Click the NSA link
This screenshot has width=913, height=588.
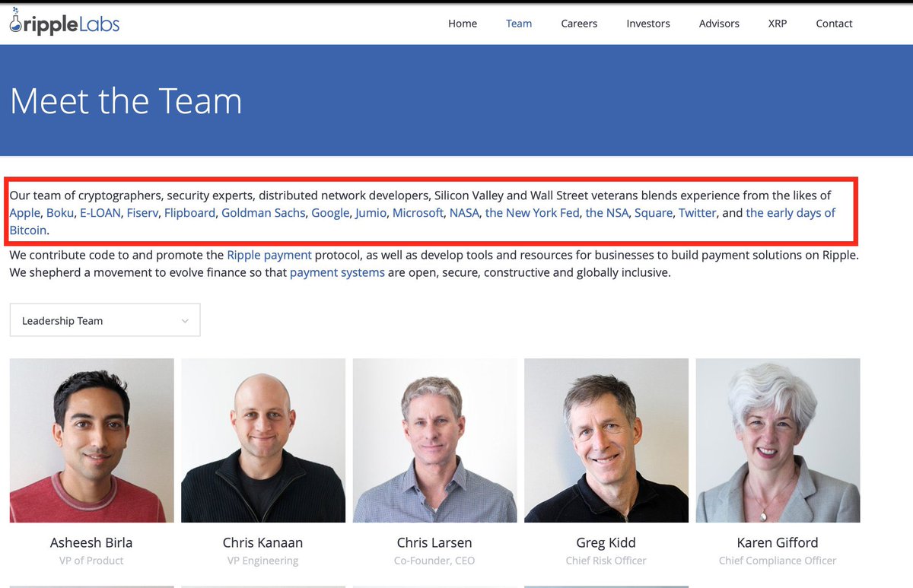click(x=607, y=213)
